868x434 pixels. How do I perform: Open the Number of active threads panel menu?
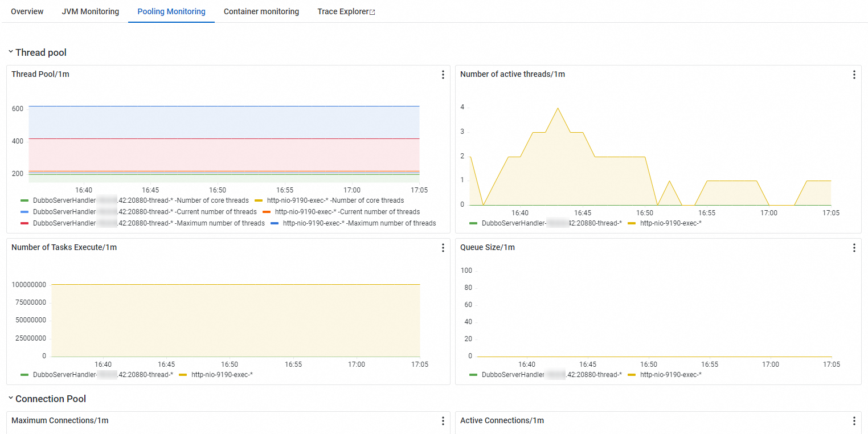(854, 75)
